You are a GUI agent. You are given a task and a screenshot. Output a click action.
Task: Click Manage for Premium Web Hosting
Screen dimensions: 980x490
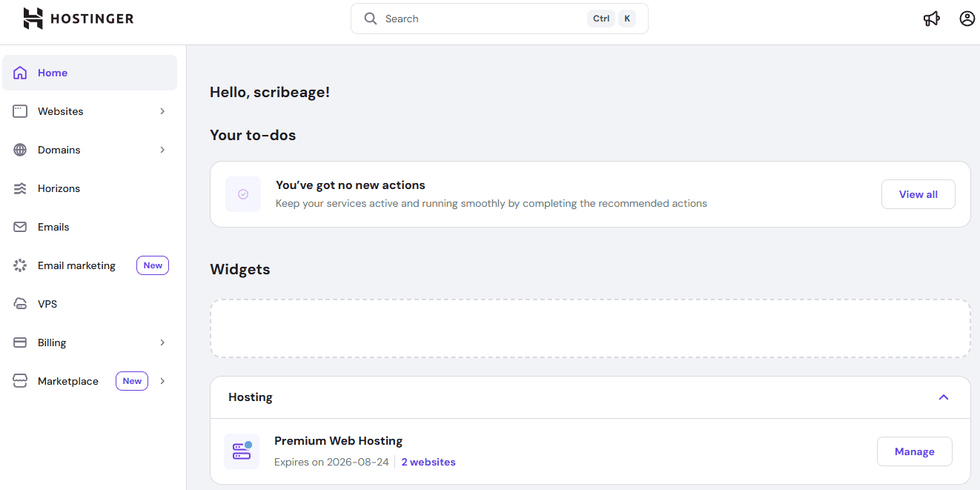[x=914, y=451]
